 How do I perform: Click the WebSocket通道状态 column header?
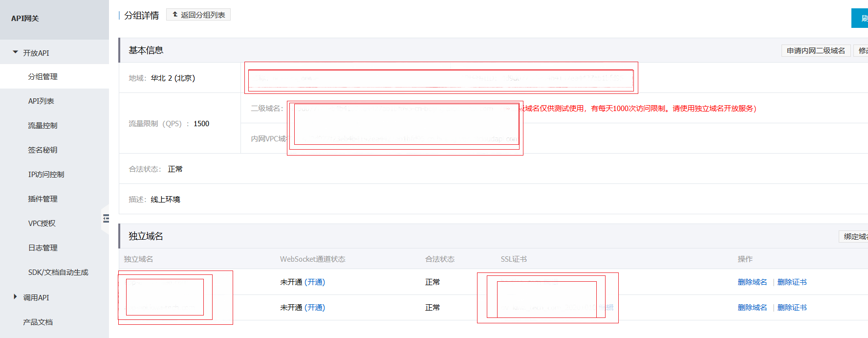[x=313, y=259]
